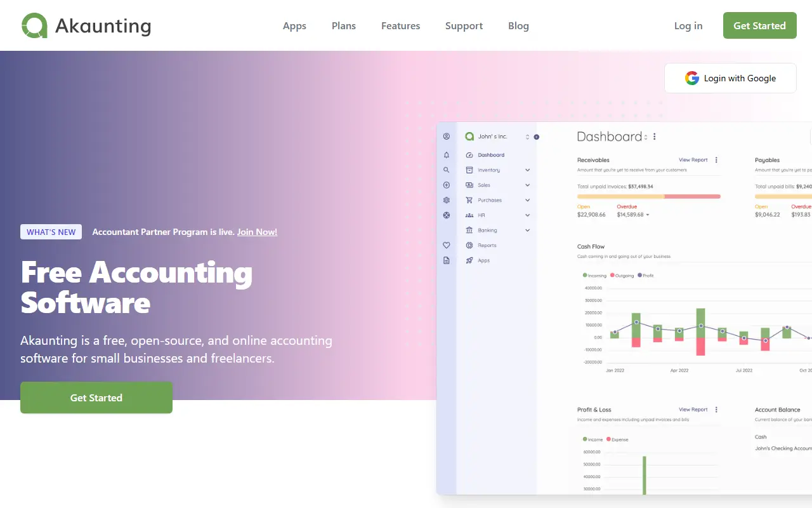Expand the Inventory menu chevron

tap(527, 170)
